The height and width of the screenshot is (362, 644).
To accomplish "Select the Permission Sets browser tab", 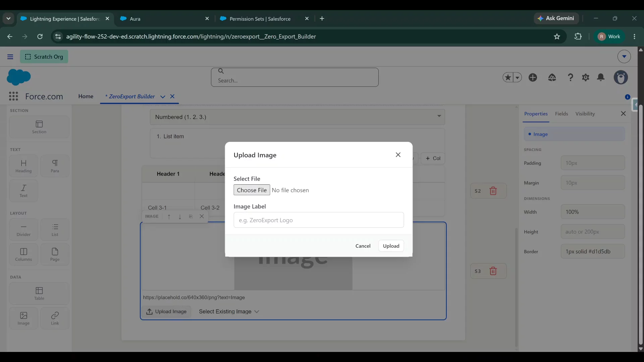I will 264,19.
